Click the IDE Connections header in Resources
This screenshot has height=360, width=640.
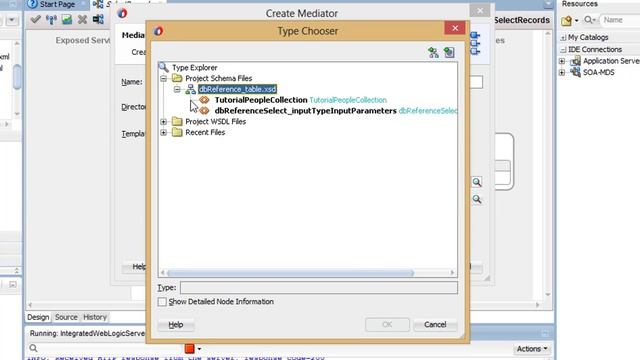[595, 49]
